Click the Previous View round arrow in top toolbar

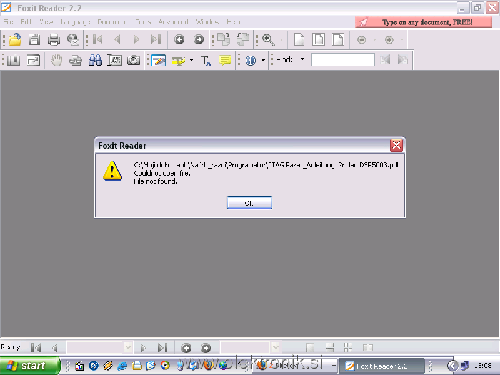pos(179,40)
